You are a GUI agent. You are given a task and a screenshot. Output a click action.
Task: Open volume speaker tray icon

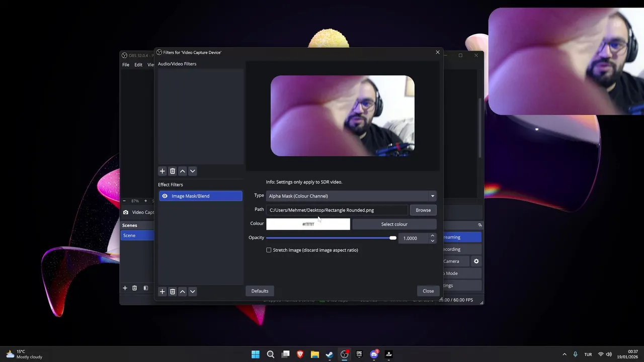[609, 354]
